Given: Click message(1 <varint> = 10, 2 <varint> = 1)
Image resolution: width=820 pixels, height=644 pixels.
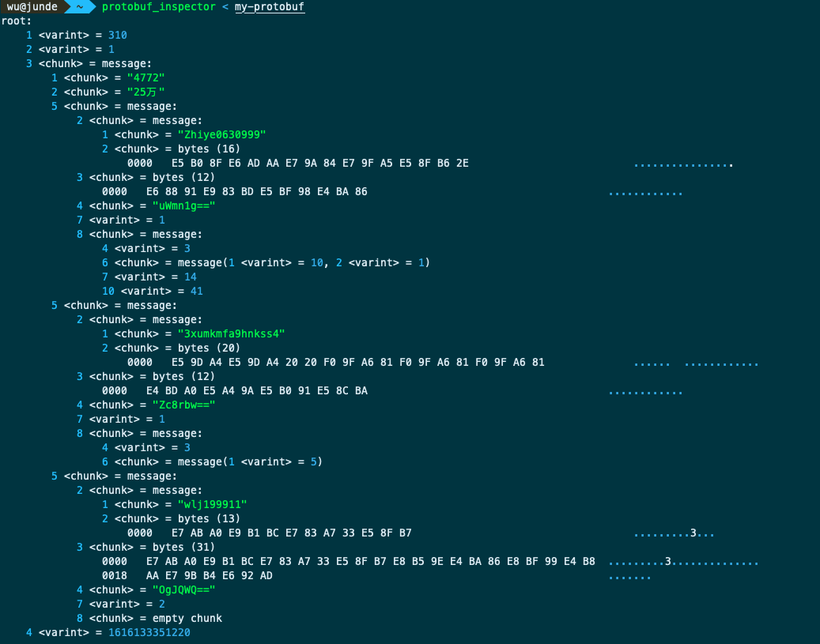Looking at the screenshot, I should pos(304,263).
